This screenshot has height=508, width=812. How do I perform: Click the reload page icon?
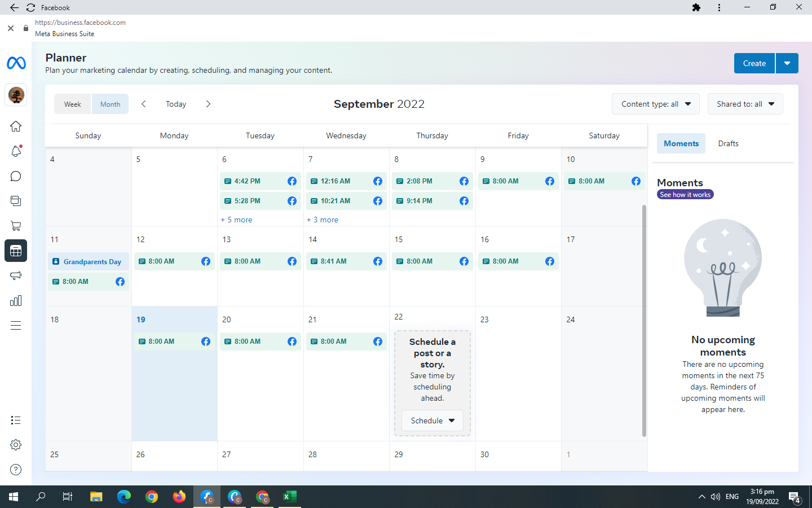pos(30,7)
